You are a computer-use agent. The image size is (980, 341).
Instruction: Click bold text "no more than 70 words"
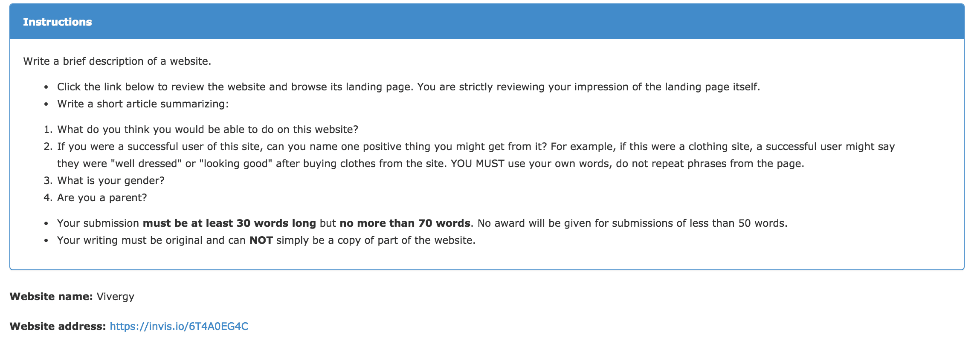pyautogui.click(x=405, y=223)
